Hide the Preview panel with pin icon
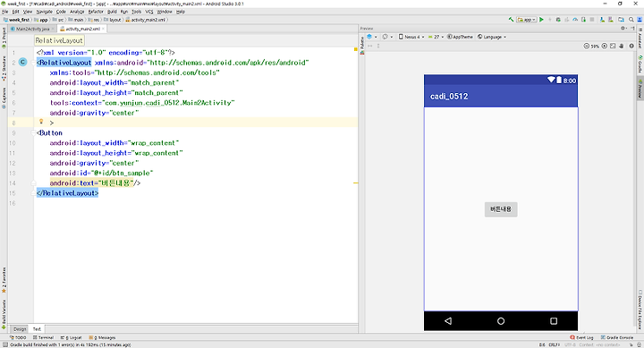This screenshot has width=644, height=348. tap(633, 28)
